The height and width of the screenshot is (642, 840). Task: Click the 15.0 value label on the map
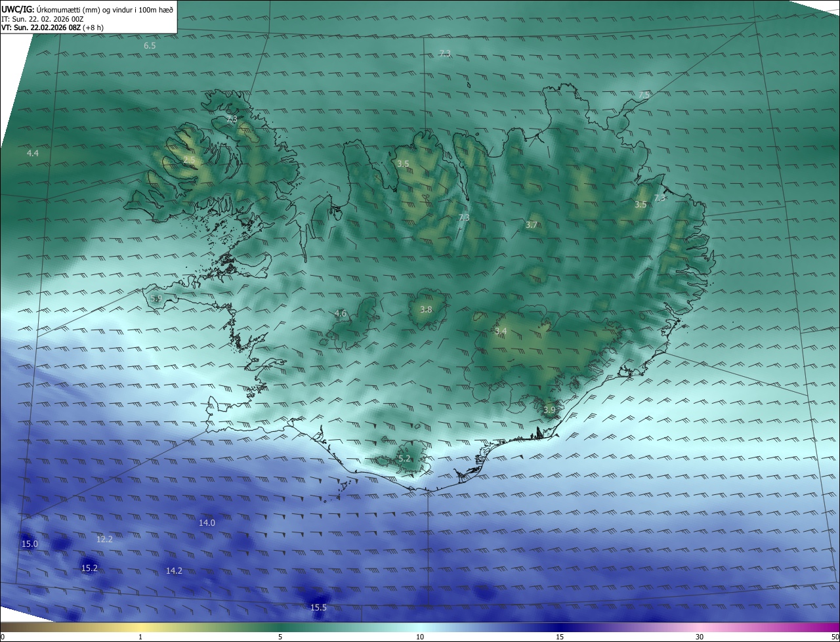click(x=30, y=544)
